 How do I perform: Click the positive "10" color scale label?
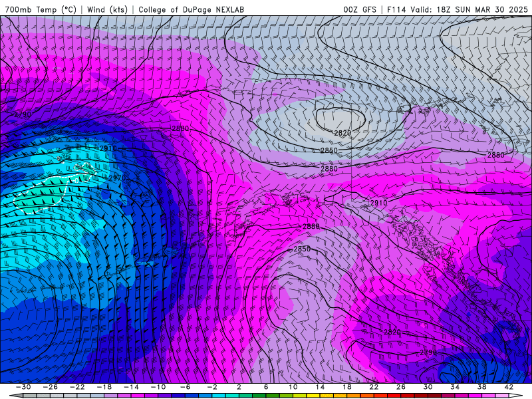point(293,387)
